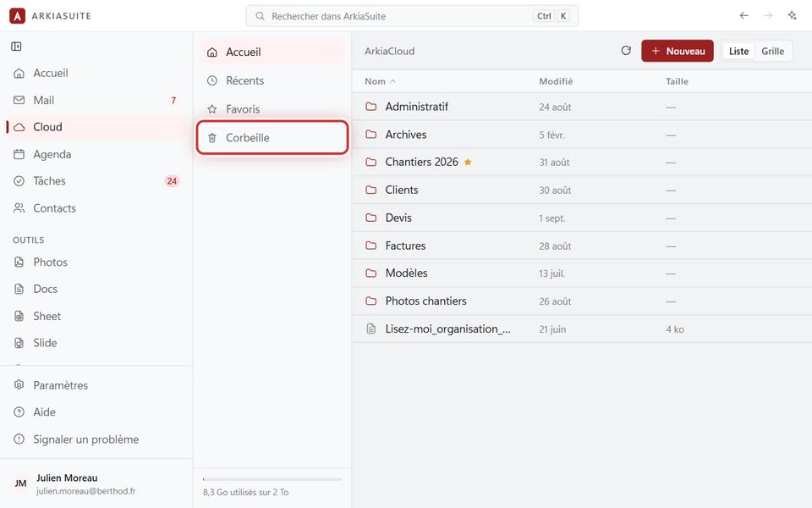Click Signaler un problème
Screen dimensions: 812x508
pos(96,439)
